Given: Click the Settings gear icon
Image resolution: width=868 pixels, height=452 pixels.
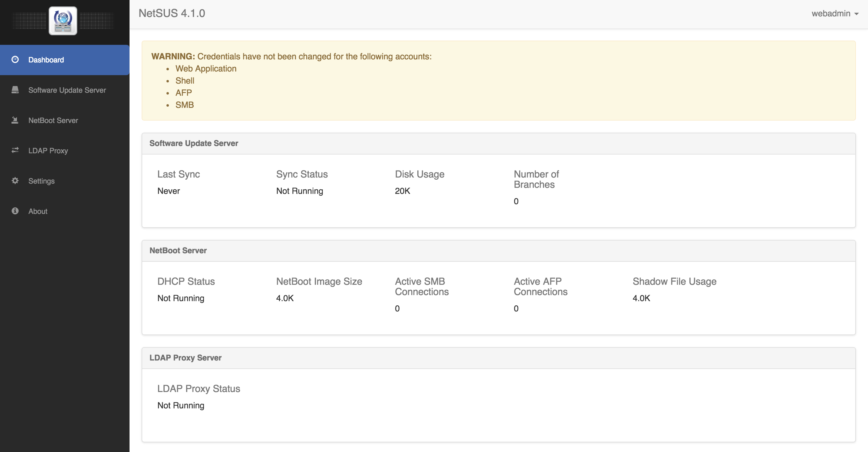Looking at the screenshot, I should point(15,181).
